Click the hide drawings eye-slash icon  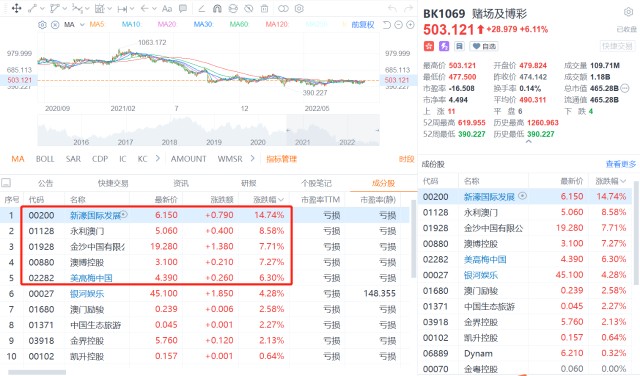249,9
